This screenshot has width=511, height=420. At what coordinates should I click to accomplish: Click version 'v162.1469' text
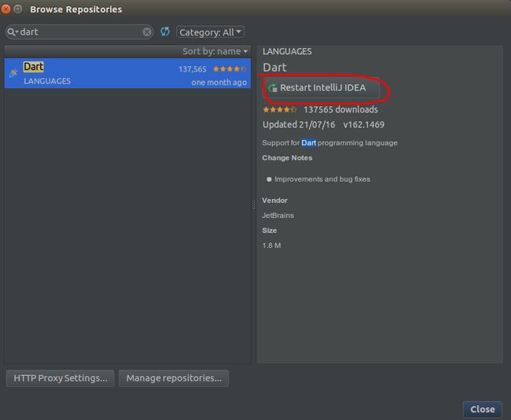364,124
